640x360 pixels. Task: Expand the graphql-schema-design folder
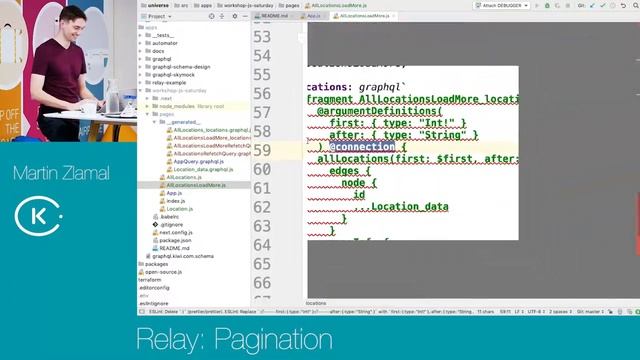coord(140,67)
